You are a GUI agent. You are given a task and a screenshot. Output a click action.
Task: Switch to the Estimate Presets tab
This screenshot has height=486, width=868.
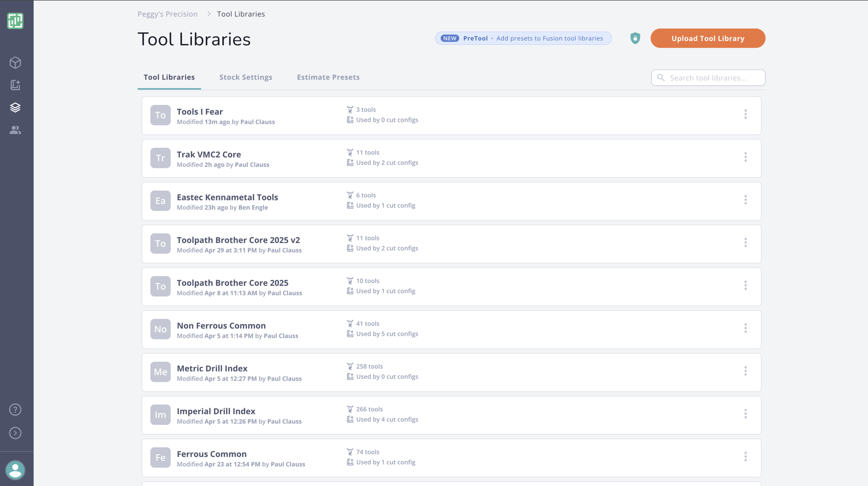coord(328,77)
